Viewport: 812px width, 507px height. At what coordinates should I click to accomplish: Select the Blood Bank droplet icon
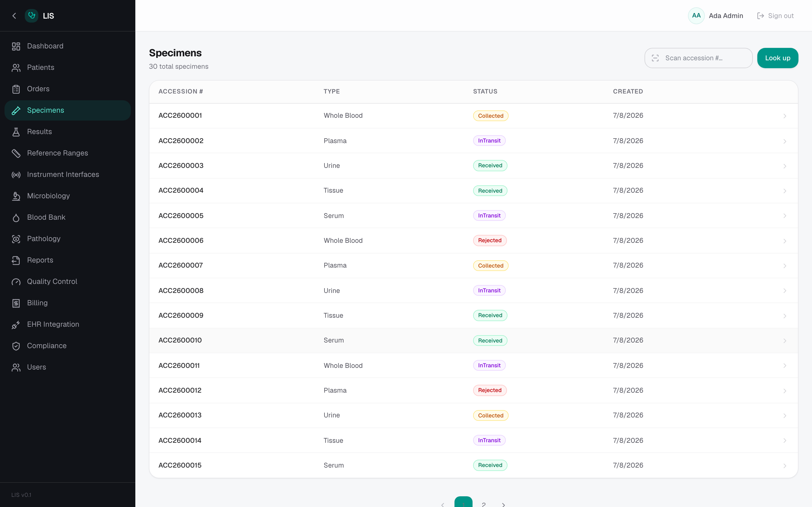coord(16,218)
